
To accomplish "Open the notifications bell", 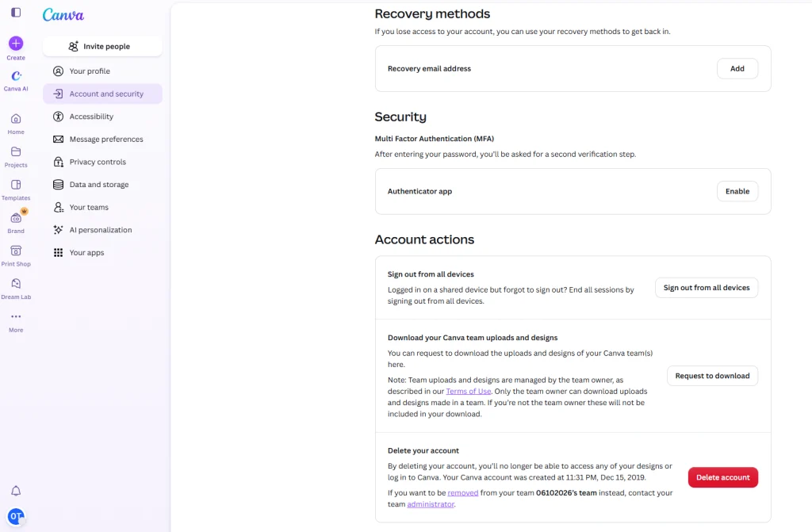I will pos(16,491).
